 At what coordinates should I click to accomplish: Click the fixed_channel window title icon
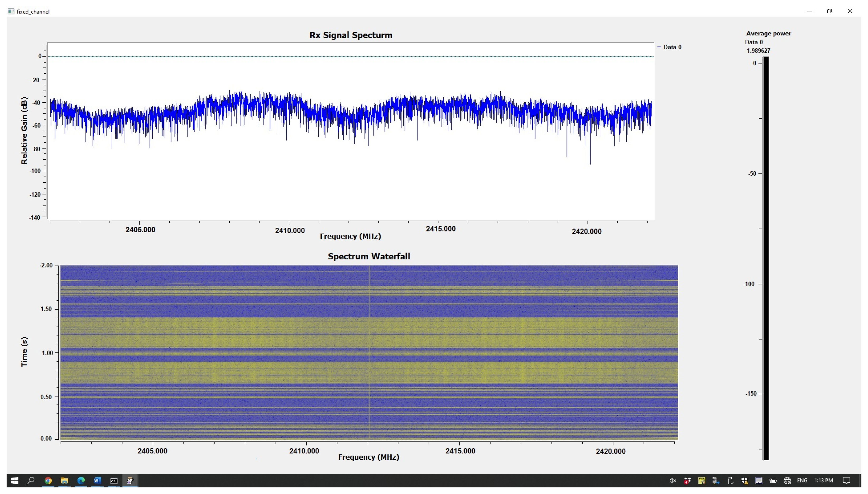click(11, 12)
